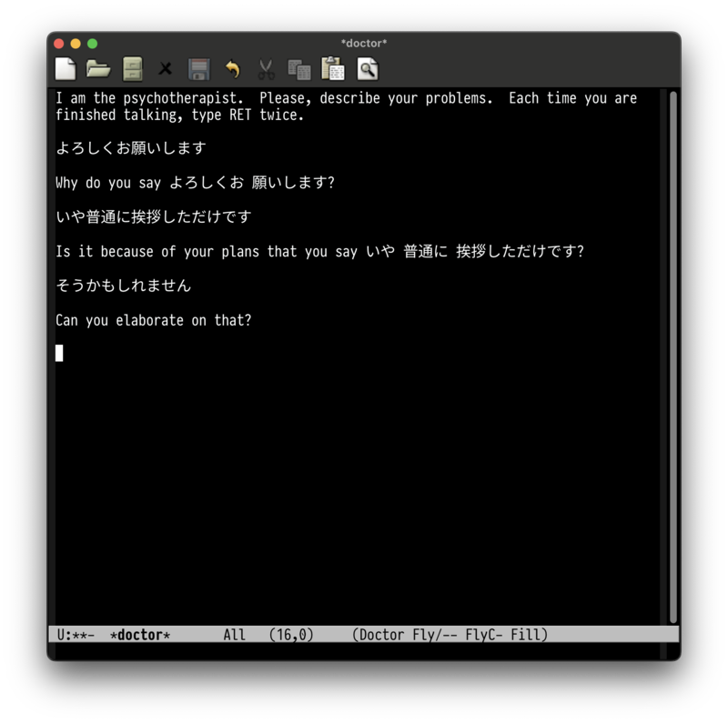Image resolution: width=728 pixels, height=723 pixels.
Task: Copy text with the copy icon
Action: (x=299, y=70)
